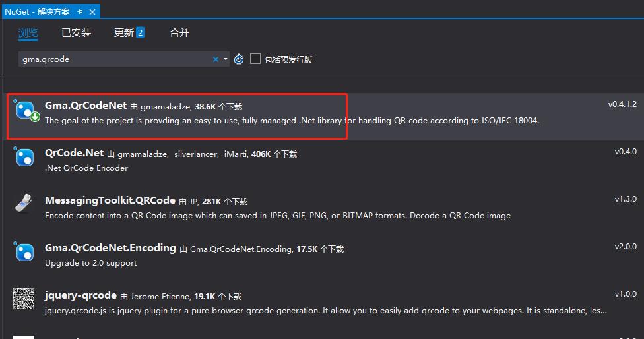The image size is (644, 339).
Task: Click the 38.6K 个下载 count
Action: (x=218, y=107)
